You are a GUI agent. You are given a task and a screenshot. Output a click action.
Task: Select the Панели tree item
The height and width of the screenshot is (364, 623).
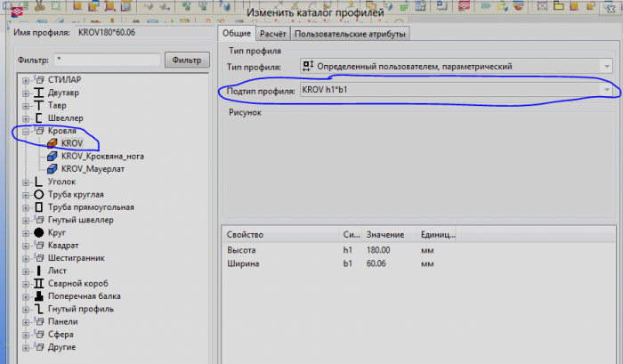click(x=63, y=321)
